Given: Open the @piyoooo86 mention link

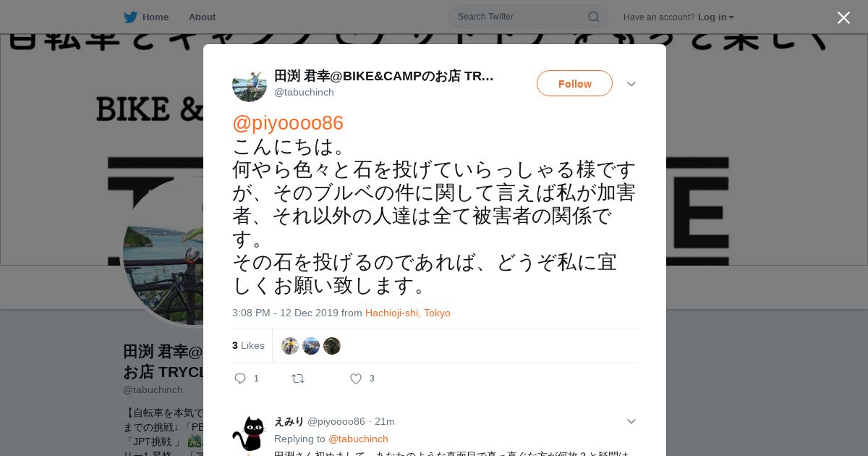Looking at the screenshot, I should pyautogui.click(x=288, y=123).
